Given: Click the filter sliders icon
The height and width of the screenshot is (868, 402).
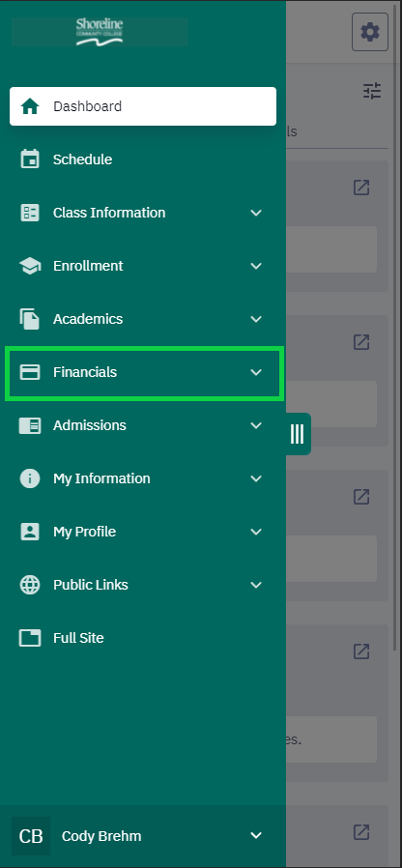Looking at the screenshot, I should (372, 91).
